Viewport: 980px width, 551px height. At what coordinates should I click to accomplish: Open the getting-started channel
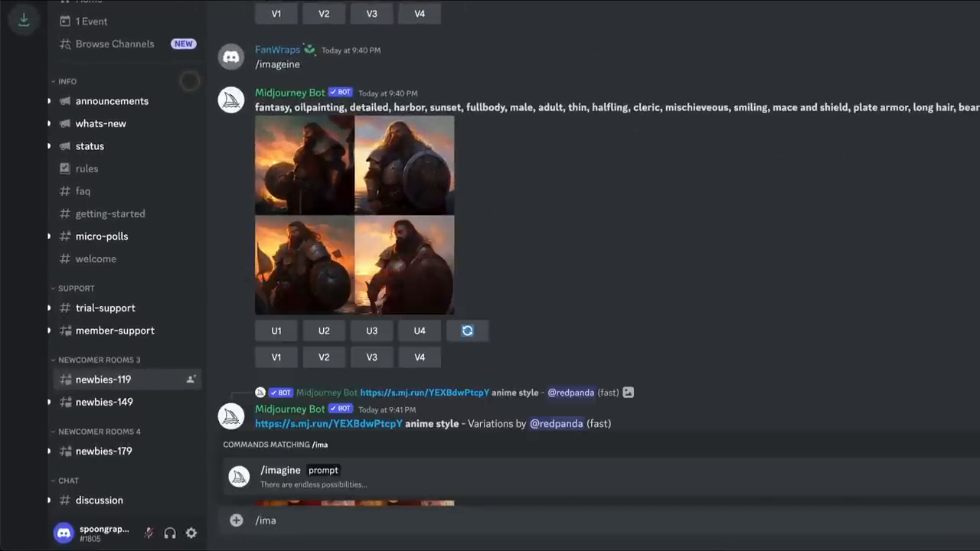tap(110, 214)
